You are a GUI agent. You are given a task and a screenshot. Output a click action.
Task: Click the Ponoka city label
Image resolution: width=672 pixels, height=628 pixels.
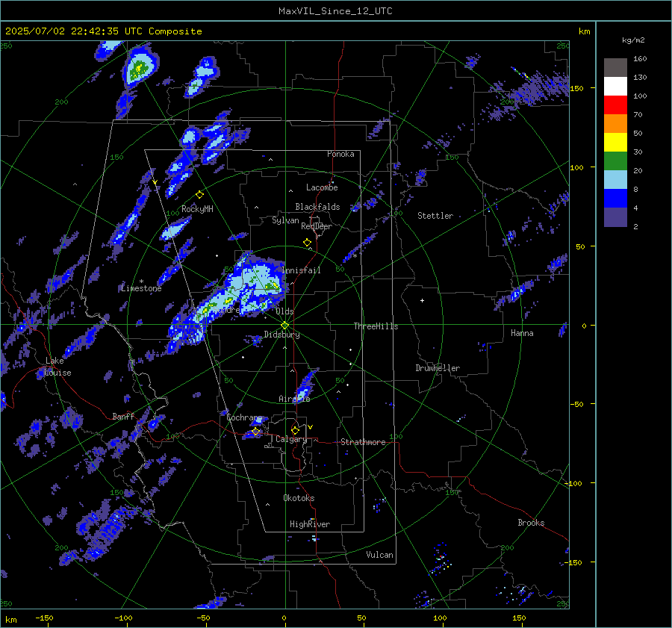point(340,154)
